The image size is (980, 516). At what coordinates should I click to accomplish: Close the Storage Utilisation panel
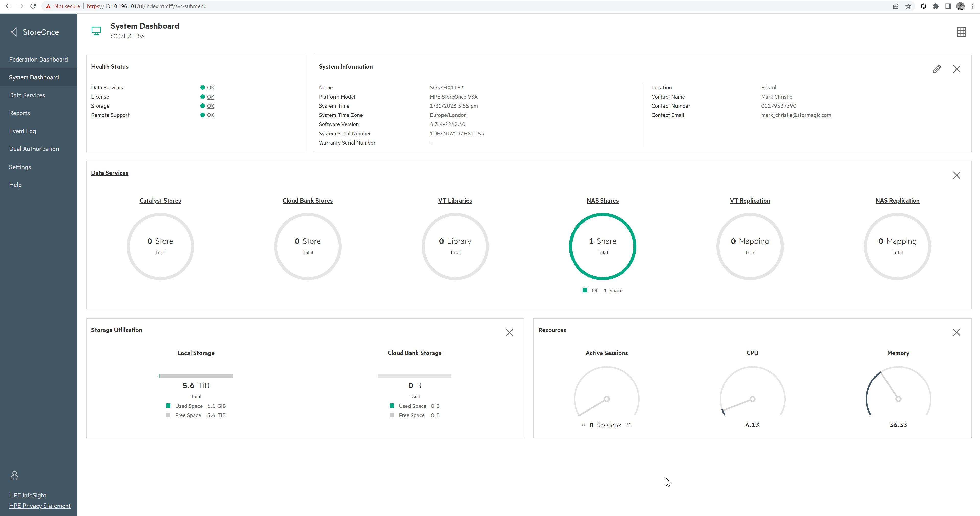[x=509, y=332]
